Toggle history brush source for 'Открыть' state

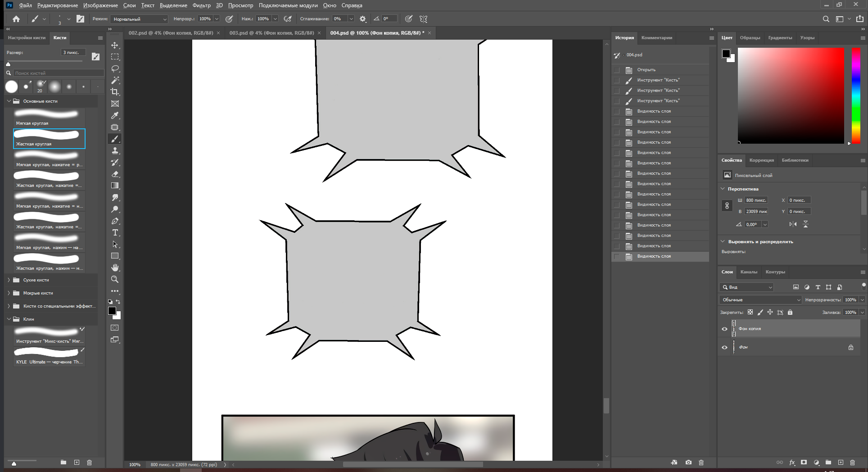617,70
